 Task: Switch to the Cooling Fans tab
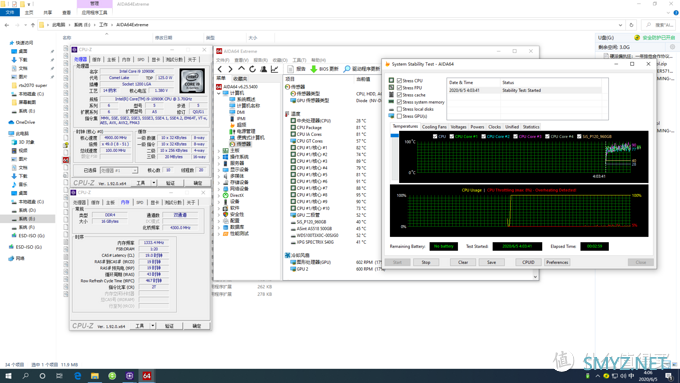click(x=434, y=127)
